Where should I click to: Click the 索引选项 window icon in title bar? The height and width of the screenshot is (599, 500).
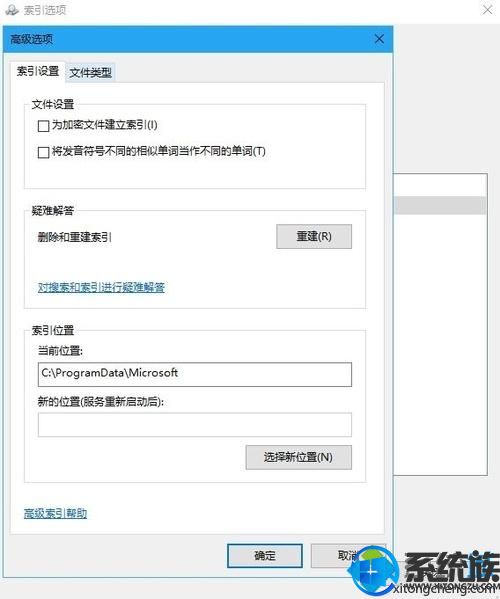point(12,10)
